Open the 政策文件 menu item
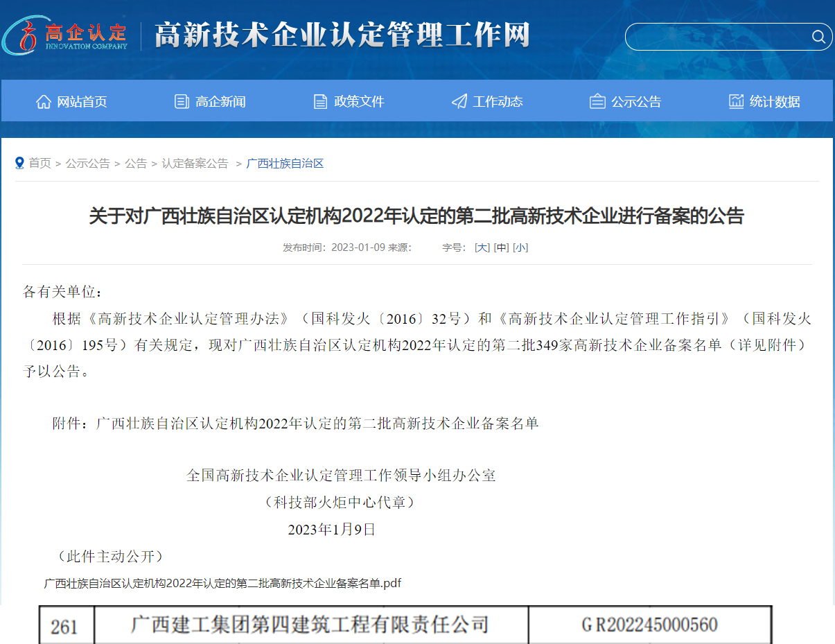 [x=359, y=102]
